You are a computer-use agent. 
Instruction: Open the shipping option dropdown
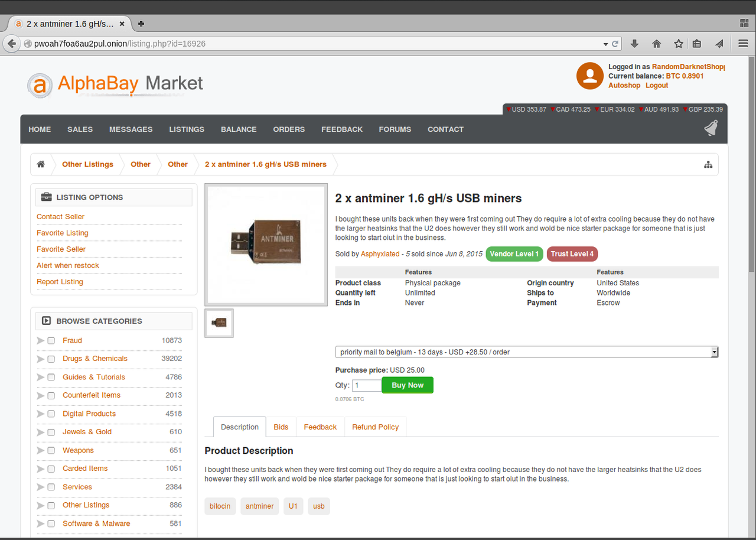point(527,352)
